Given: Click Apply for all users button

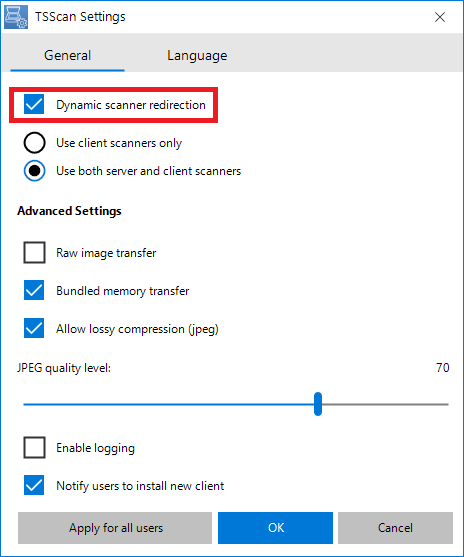Looking at the screenshot, I should point(115,528).
